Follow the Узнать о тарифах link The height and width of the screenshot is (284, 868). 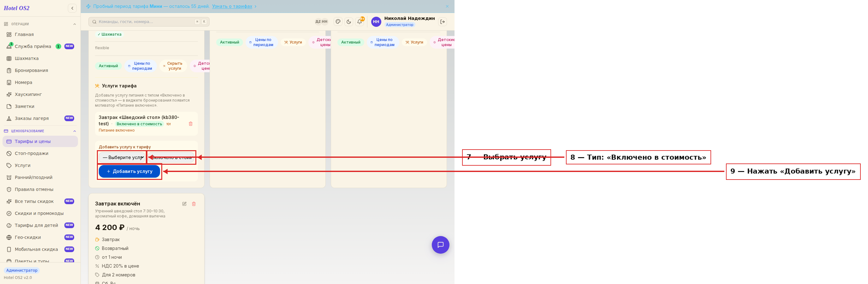click(x=232, y=6)
